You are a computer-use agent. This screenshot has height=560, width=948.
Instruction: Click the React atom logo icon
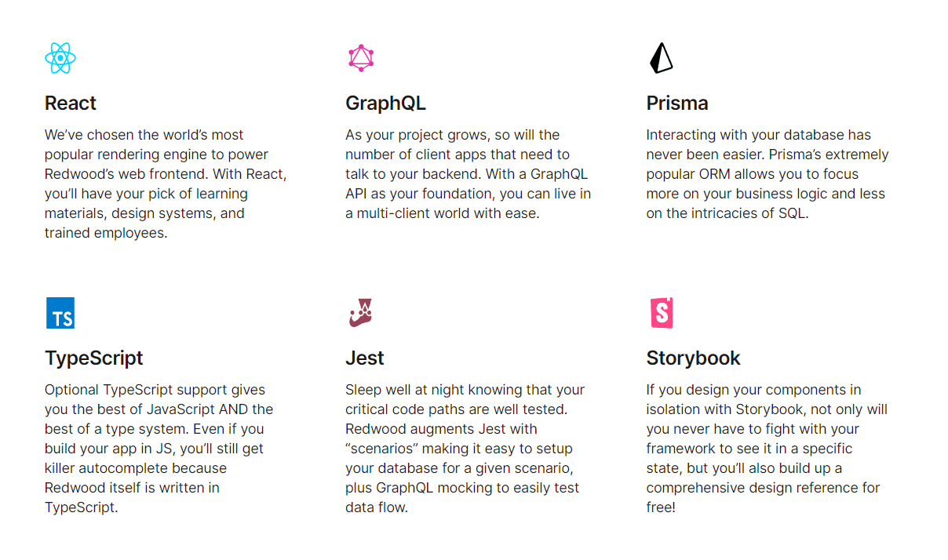[x=60, y=58]
